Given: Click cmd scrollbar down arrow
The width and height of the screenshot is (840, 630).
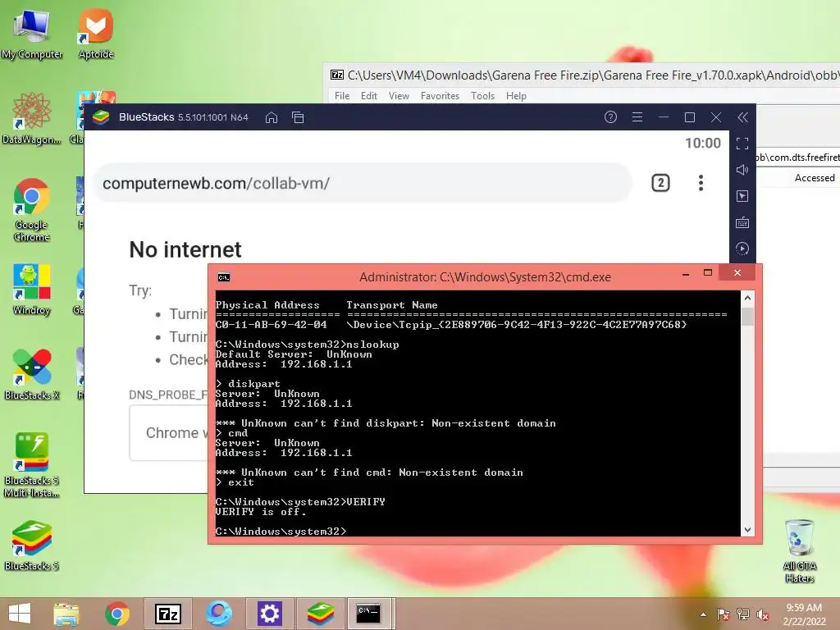Looking at the screenshot, I should click(748, 530).
